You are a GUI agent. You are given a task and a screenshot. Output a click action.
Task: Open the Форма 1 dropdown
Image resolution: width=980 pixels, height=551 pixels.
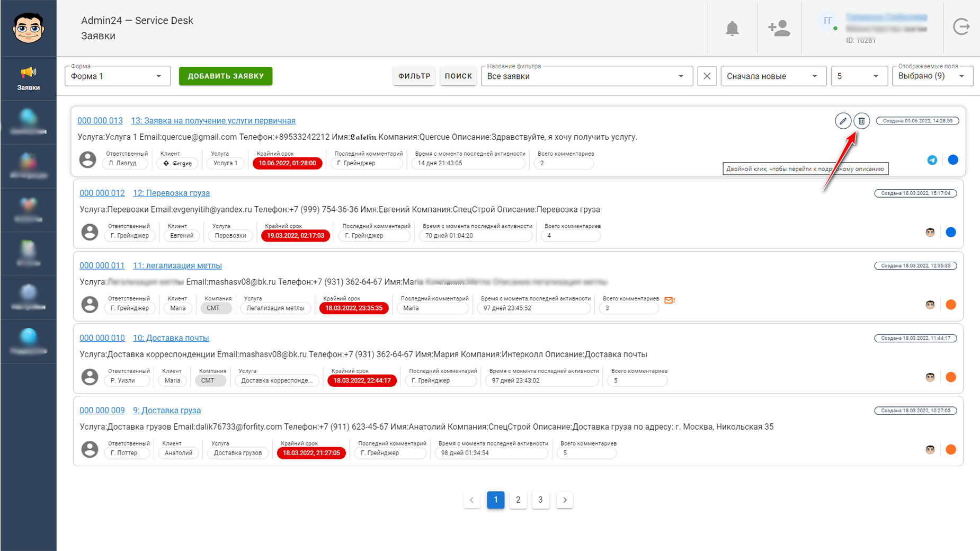(x=118, y=76)
